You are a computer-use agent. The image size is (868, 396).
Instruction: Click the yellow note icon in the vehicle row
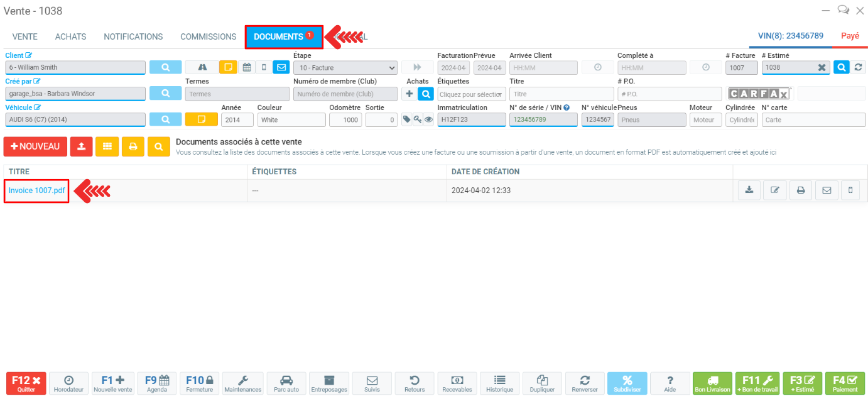point(200,119)
